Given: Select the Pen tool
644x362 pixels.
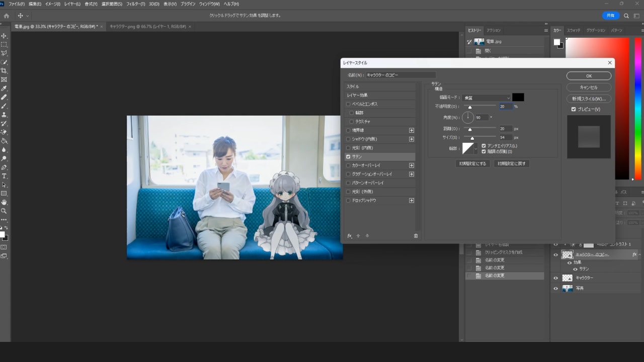Looking at the screenshot, I should (x=4, y=167).
